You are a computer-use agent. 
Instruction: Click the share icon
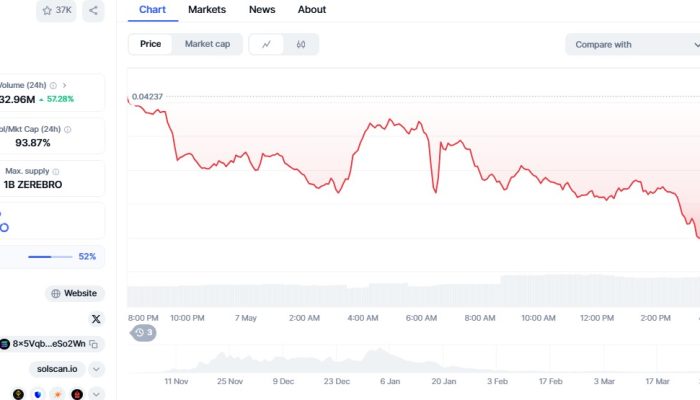click(93, 10)
